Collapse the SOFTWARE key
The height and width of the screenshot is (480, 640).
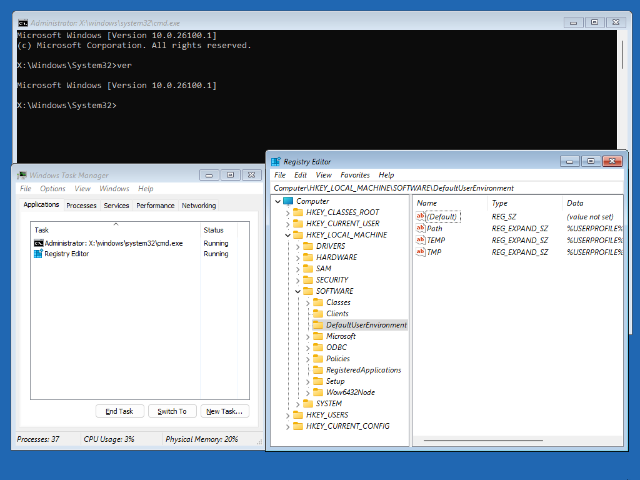pos(298,291)
